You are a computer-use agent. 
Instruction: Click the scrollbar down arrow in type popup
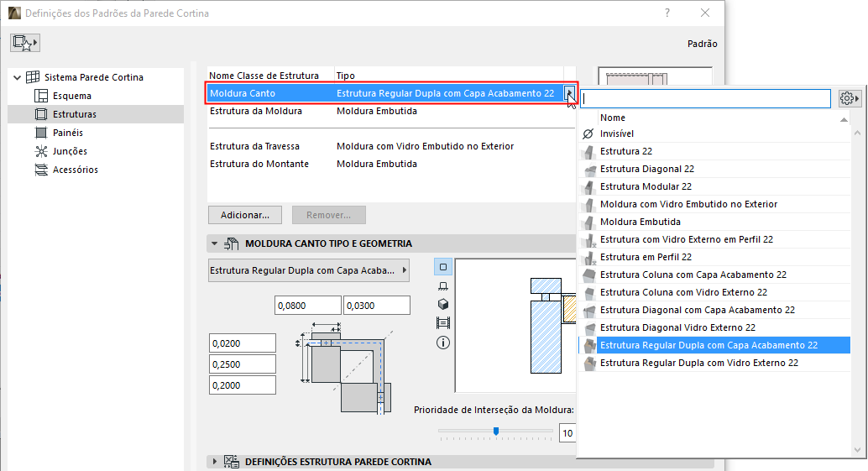click(857, 450)
